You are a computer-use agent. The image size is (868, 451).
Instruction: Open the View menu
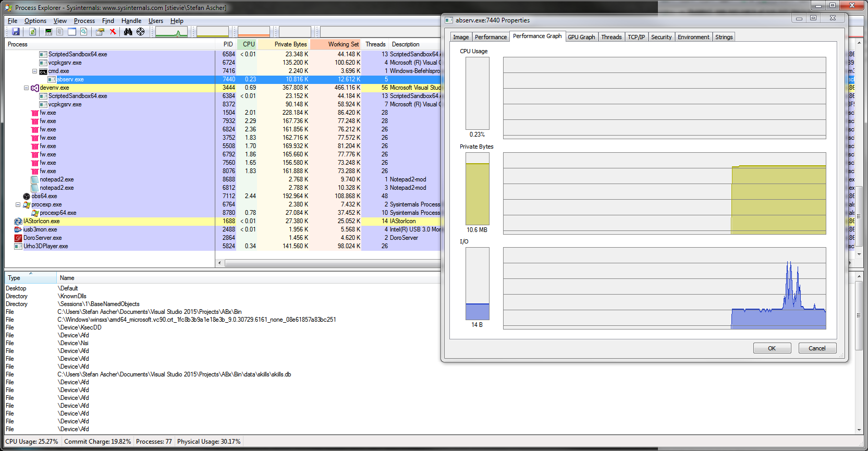point(60,21)
